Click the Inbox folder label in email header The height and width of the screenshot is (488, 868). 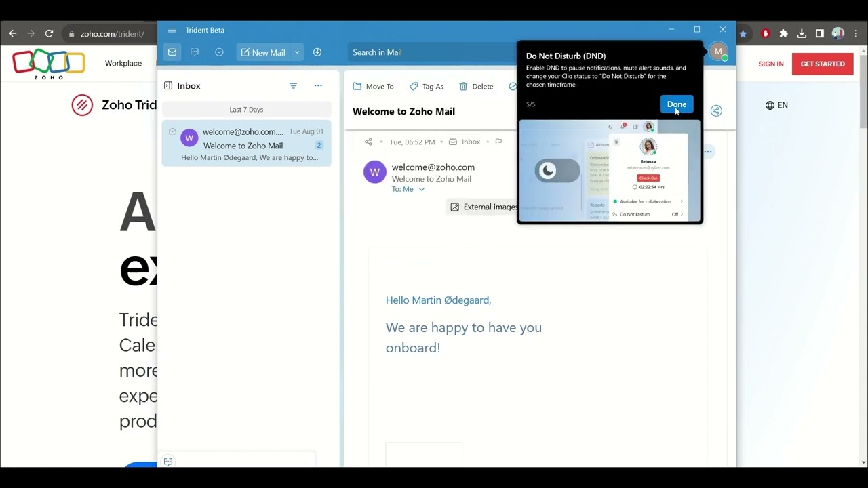pos(465,142)
